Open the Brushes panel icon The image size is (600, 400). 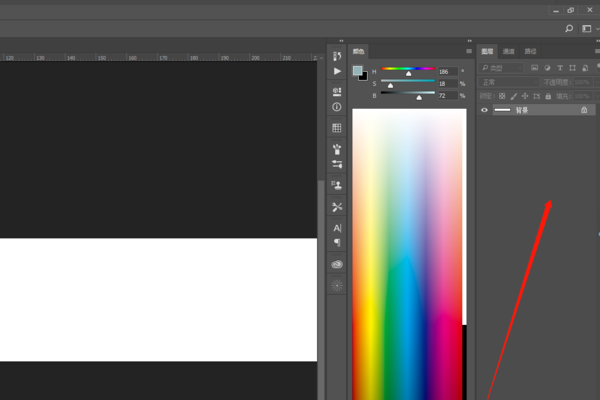337,149
